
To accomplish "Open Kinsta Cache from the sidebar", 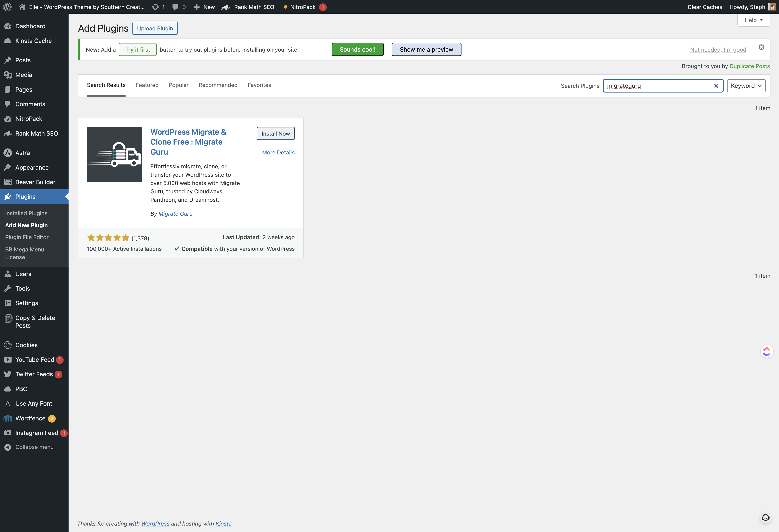I will (x=33, y=41).
